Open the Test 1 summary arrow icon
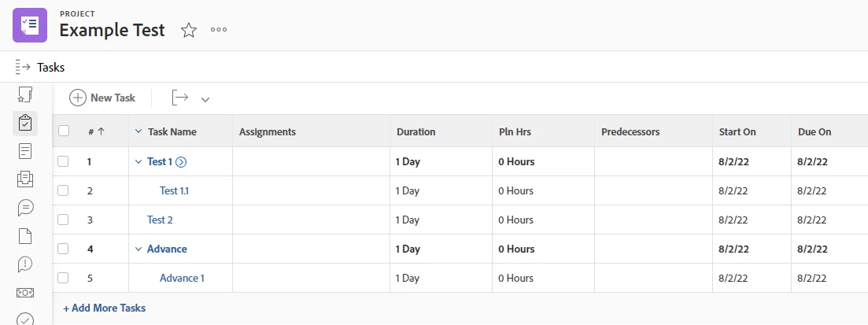868x325 pixels. tap(181, 162)
